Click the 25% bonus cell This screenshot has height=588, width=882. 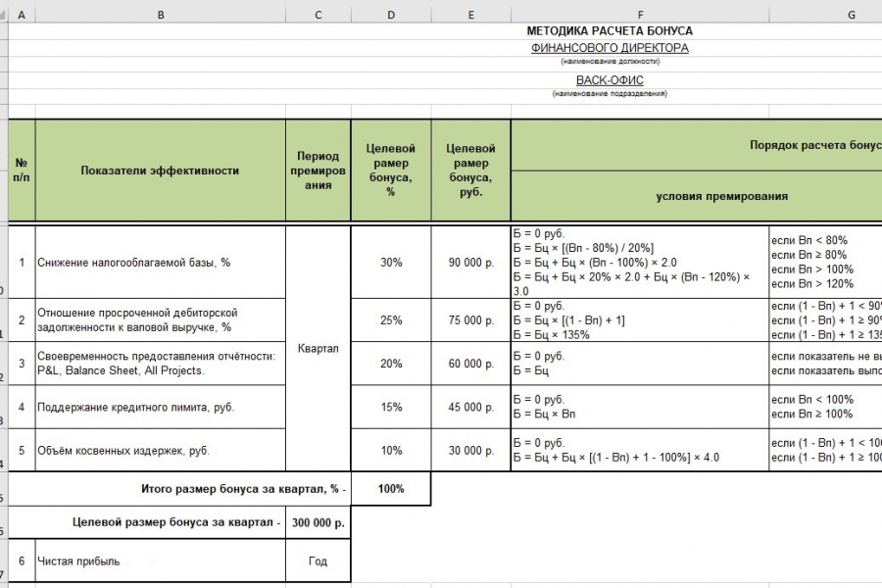[x=391, y=320]
